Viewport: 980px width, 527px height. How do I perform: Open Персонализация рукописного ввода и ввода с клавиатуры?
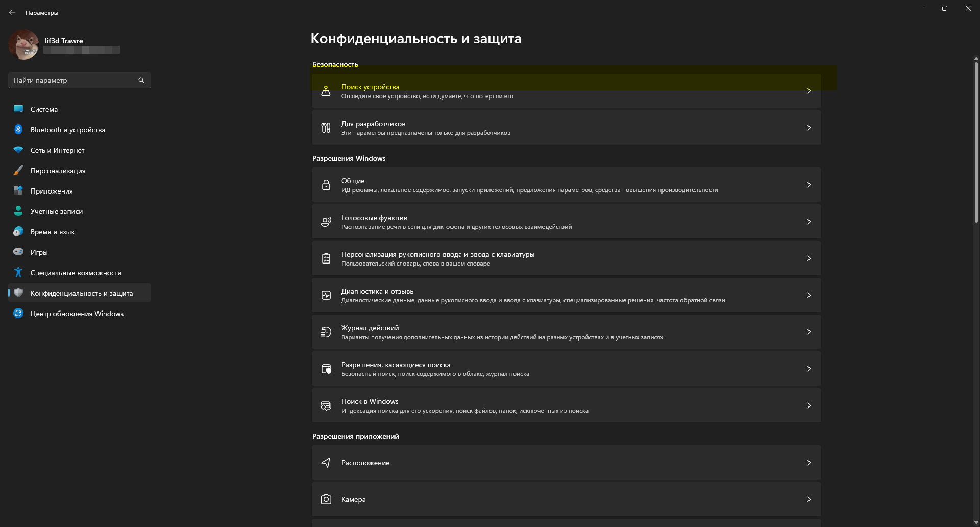coord(567,258)
